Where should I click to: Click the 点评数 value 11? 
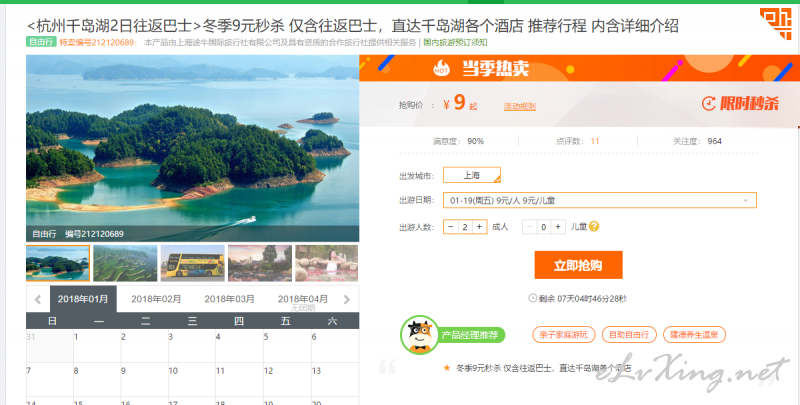click(595, 141)
